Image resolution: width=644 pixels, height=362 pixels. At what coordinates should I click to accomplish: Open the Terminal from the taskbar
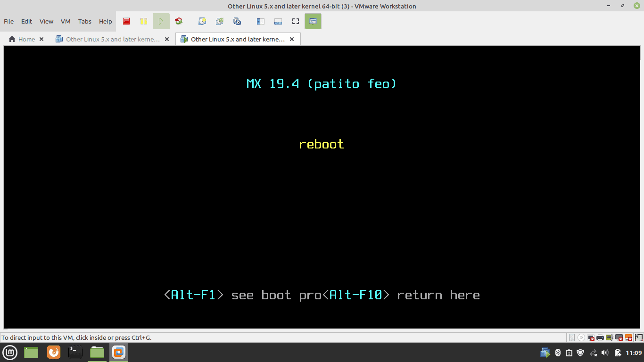(x=75, y=352)
